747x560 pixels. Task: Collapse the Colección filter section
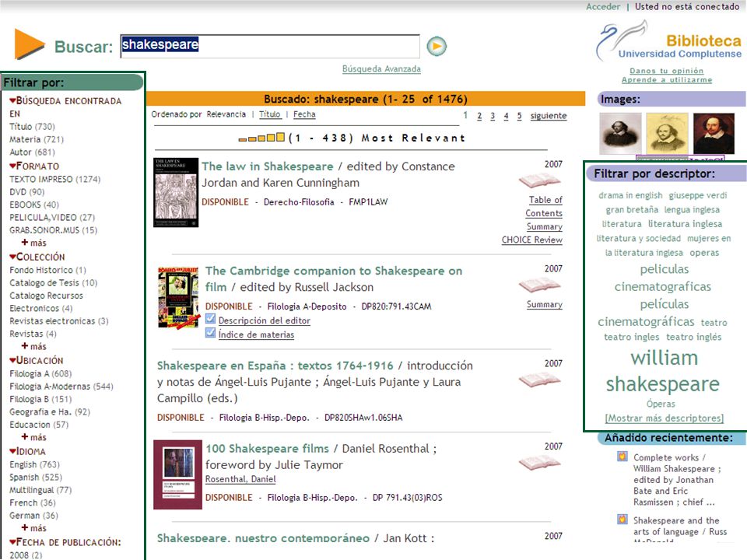coord(12,256)
